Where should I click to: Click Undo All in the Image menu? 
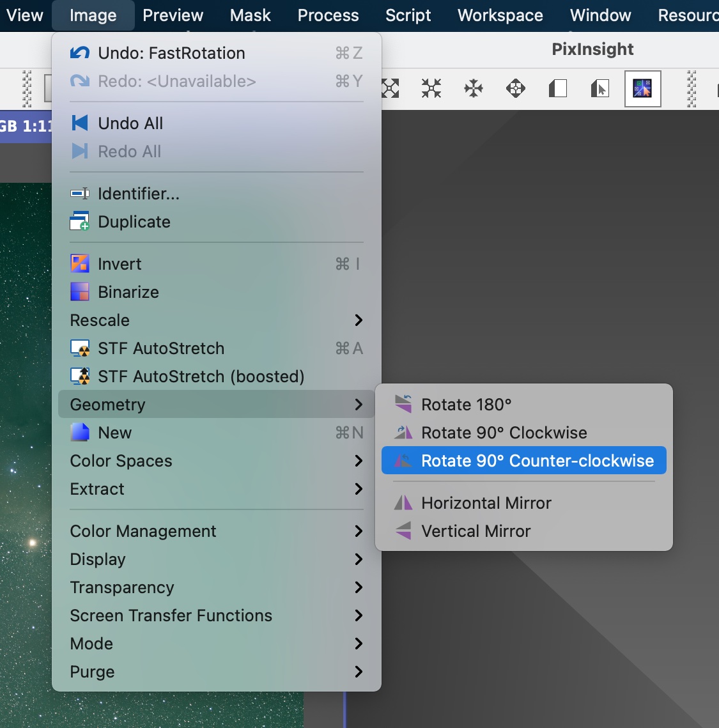(x=130, y=123)
